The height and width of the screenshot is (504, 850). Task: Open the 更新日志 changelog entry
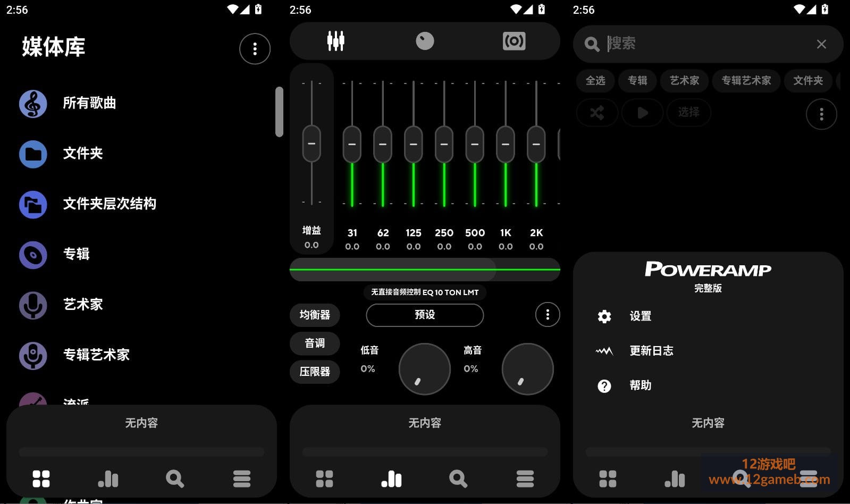(635, 351)
